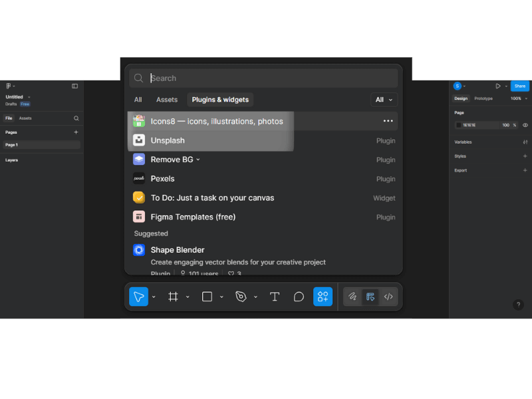Switch to Dev Mode code icon
The width and height of the screenshot is (532, 399).
(388, 297)
